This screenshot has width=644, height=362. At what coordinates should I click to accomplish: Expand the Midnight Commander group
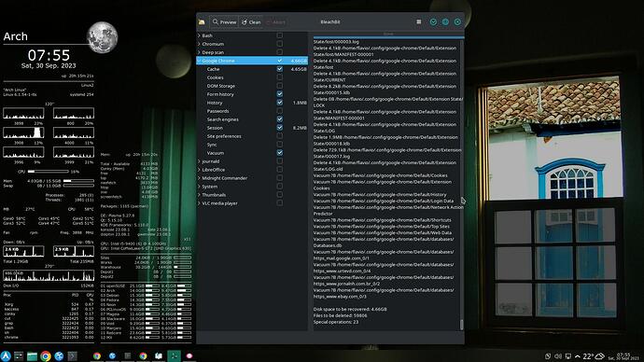[199, 178]
